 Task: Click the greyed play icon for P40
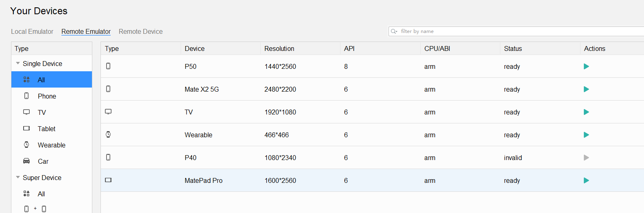(x=586, y=158)
